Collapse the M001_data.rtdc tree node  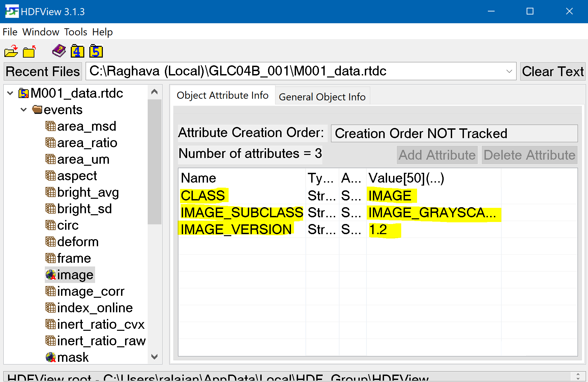(x=10, y=93)
